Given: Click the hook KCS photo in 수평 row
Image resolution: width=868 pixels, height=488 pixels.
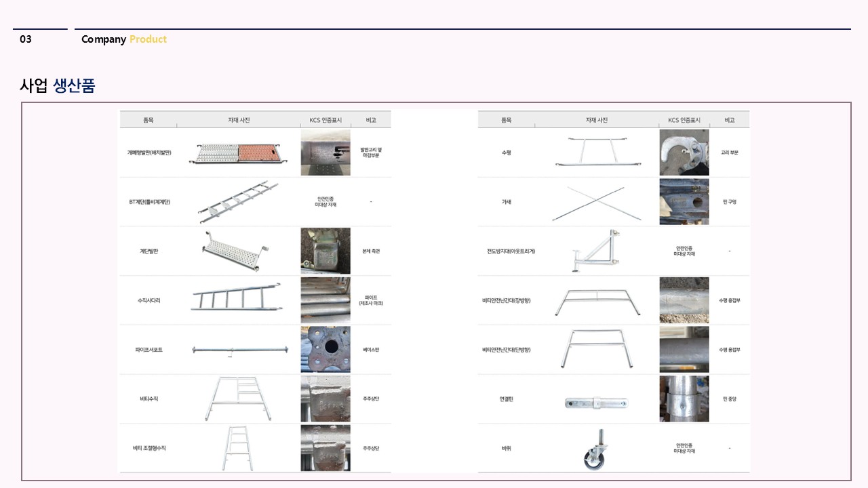Looking at the screenshot, I should pos(684,153).
